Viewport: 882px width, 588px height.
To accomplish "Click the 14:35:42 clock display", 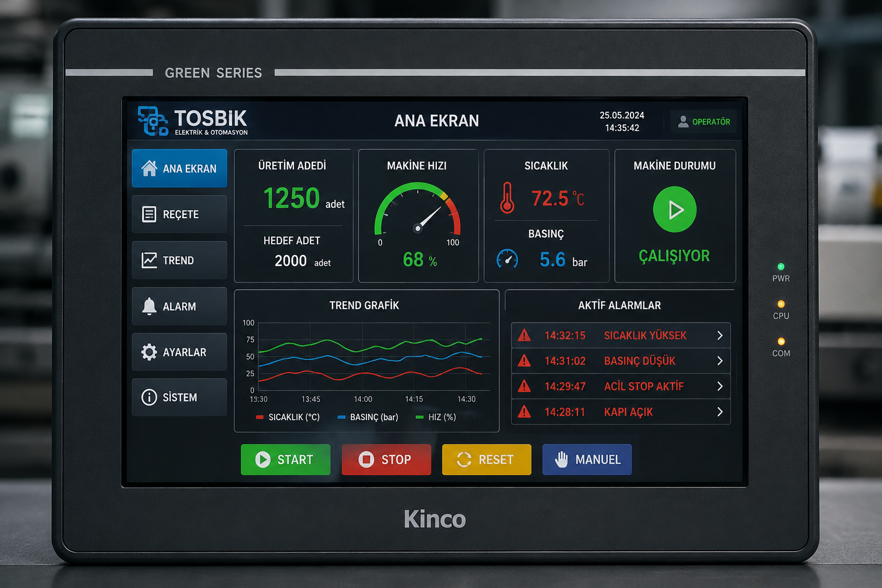I will pyautogui.click(x=622, y=128).
